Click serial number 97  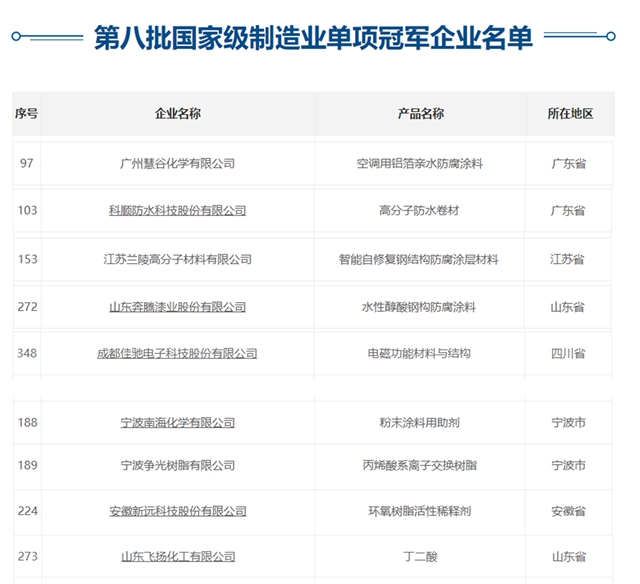[27, 163]
